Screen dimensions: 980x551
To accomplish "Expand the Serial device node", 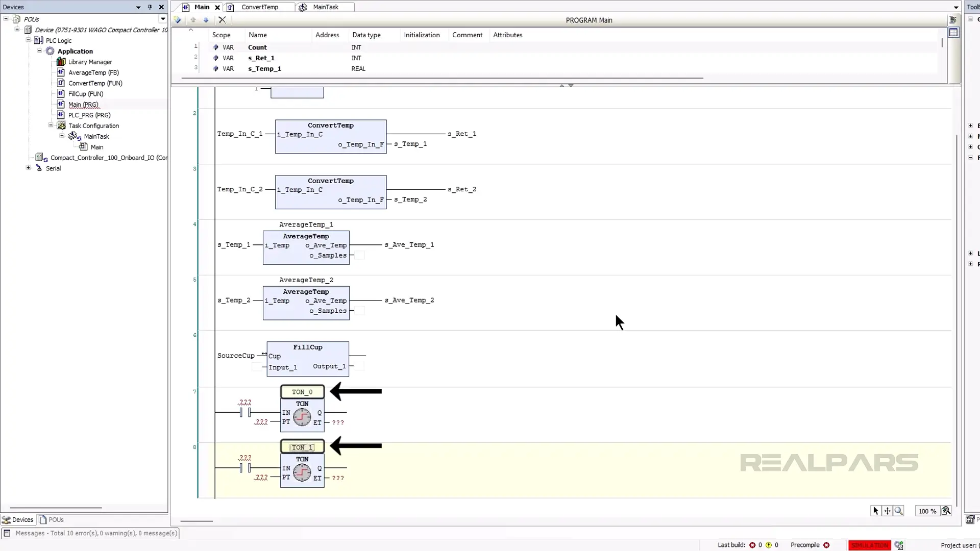I will (x=28, y=168).
